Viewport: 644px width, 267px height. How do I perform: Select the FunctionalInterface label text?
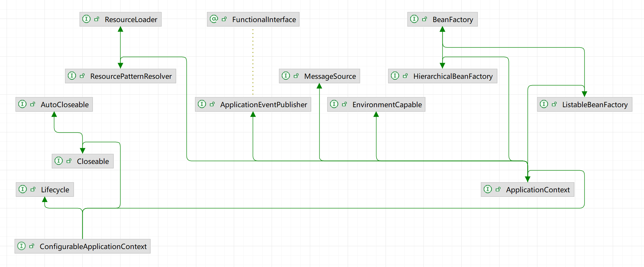264,20
